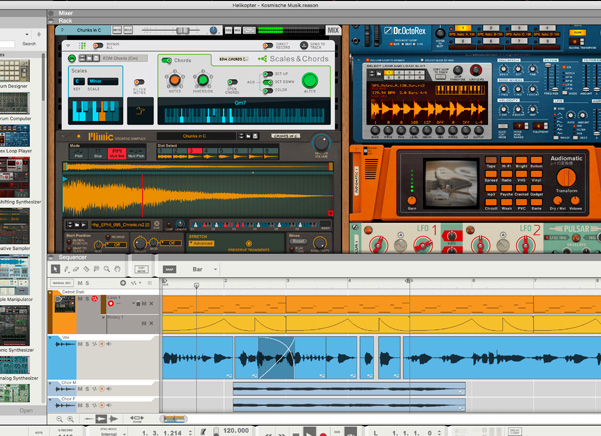Image resolution: width=601 pixels, height=436 pixels.
Task: Select the Selection arrow tool in Sequencer
Action: click(55, 269)
